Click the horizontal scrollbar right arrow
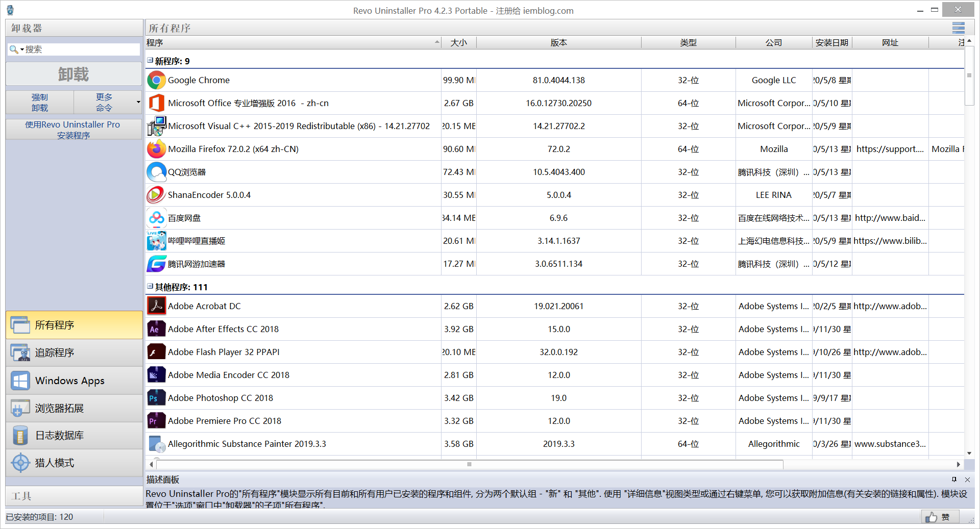The image size is (980, 529). click(958, 464)
